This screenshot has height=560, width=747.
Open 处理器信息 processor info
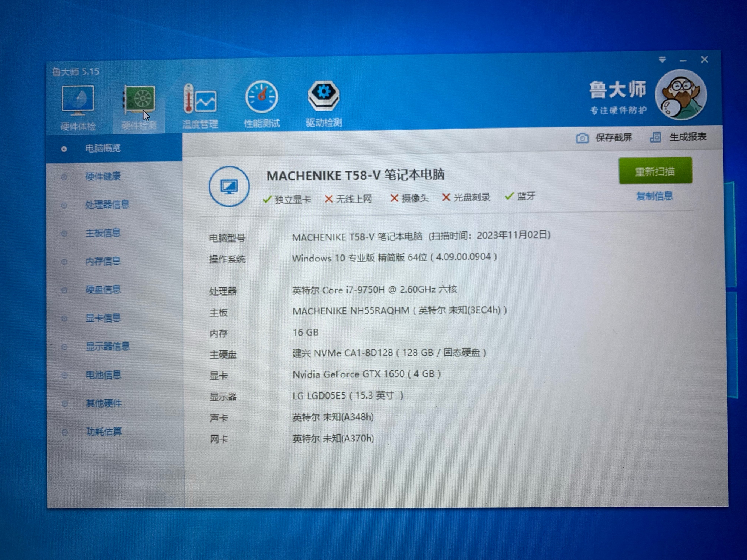107,204
